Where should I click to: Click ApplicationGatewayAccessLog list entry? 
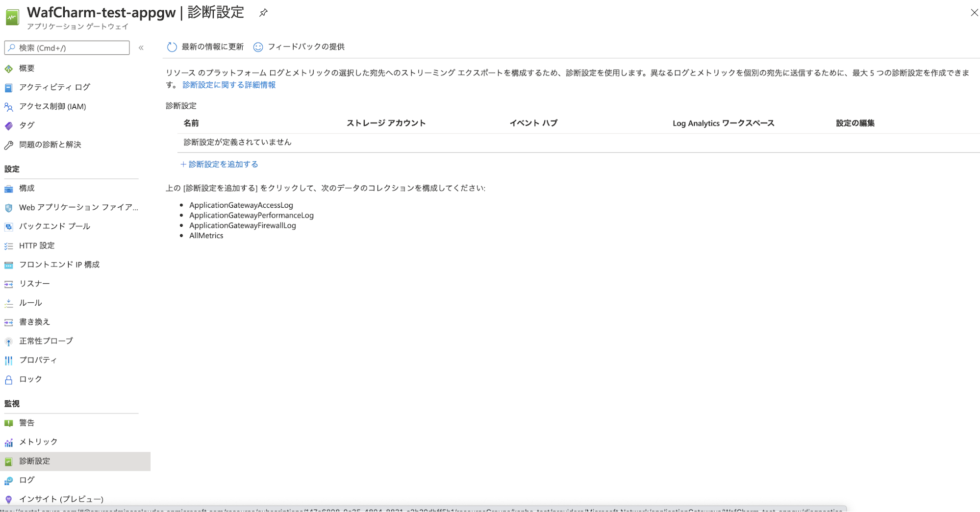click(x=241, y=205)
